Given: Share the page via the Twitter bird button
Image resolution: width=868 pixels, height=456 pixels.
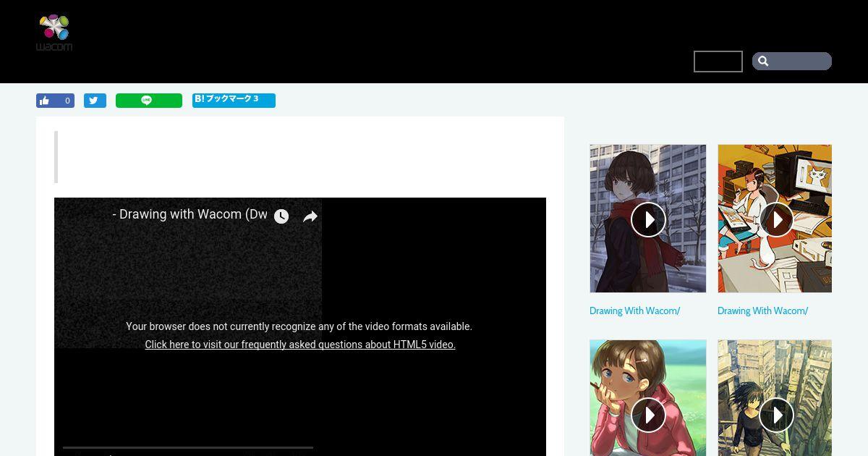Looking at the screenshot, I should [95, 101].
